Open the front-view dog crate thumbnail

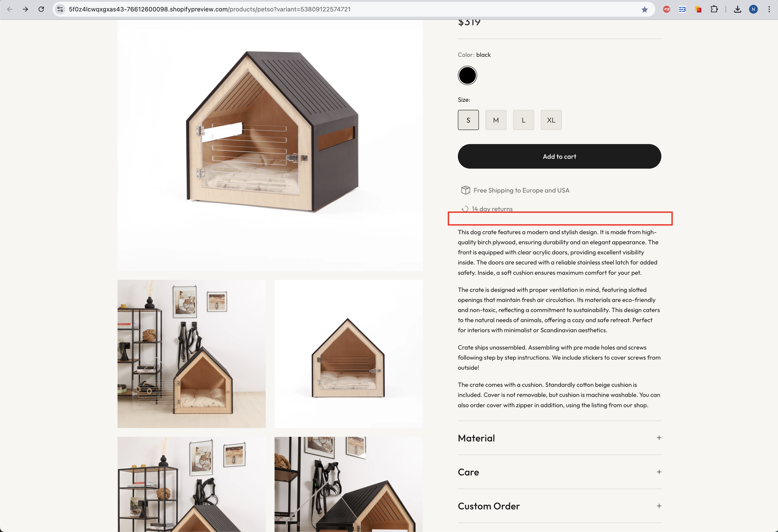coord(348,354)
